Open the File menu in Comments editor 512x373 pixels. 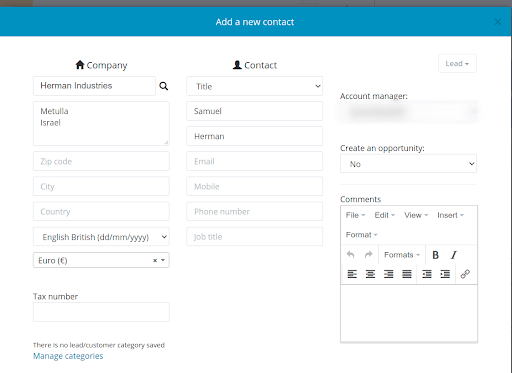355,215
